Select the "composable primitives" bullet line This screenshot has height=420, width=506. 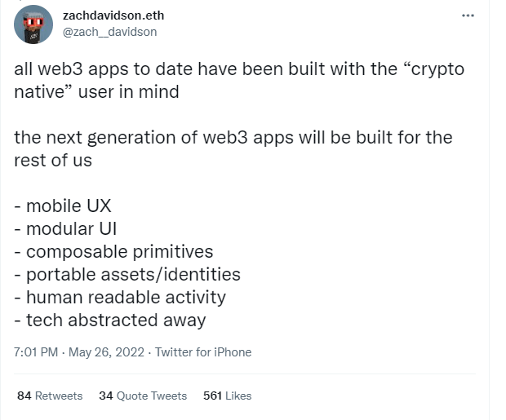113,252
